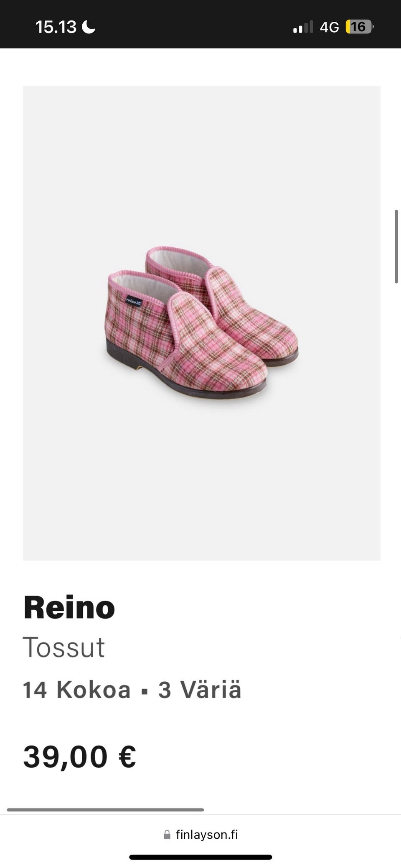The height and width of the screenshot is (868, 401).
Task: Click the Tossut product subtitle
Action: [x=64, y=647]
